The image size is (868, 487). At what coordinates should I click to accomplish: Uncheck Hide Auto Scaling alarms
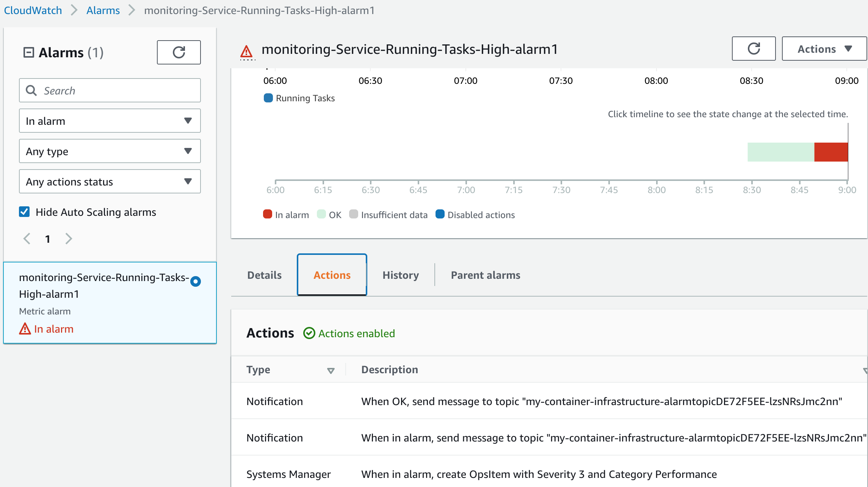(25, 212)
